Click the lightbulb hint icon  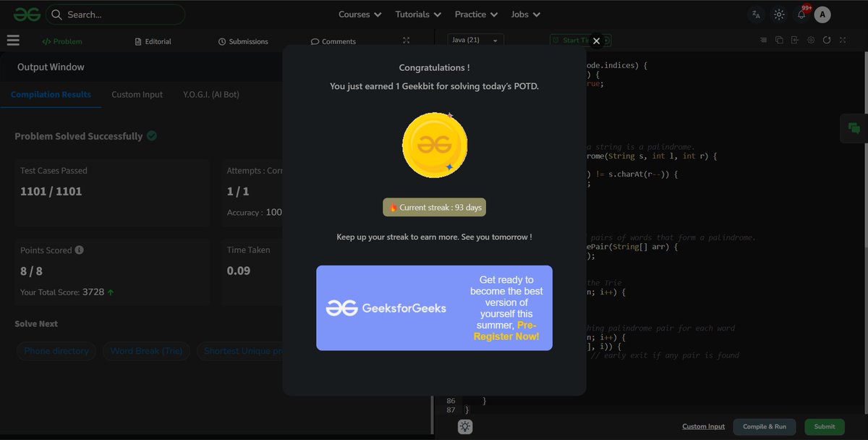click(465, 427)
